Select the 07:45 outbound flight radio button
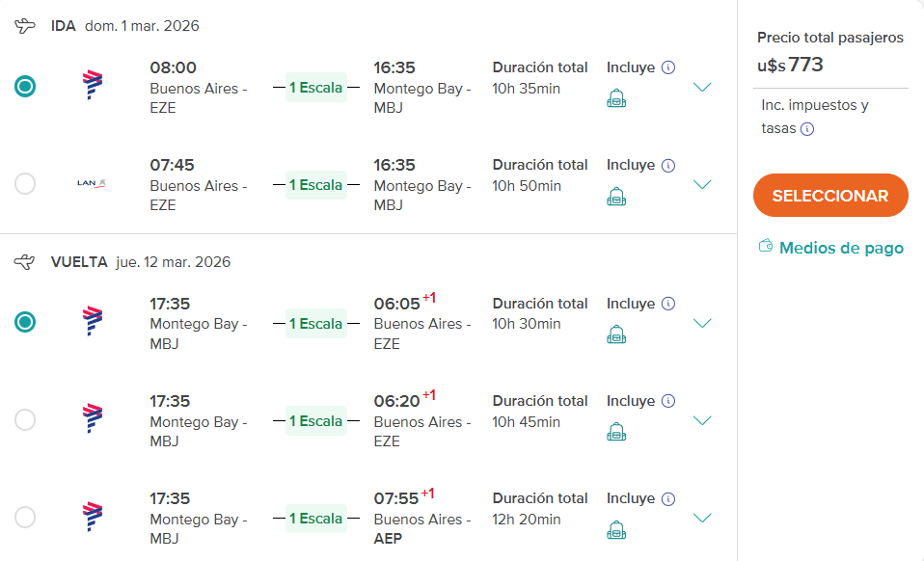The height and width of the screenshot is (561, 924). (x=26, y=183)
